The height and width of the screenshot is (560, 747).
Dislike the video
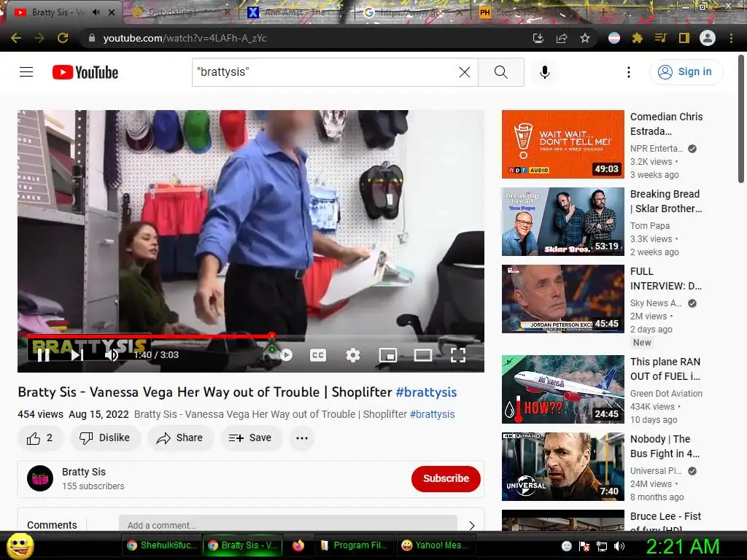point(105,437)
